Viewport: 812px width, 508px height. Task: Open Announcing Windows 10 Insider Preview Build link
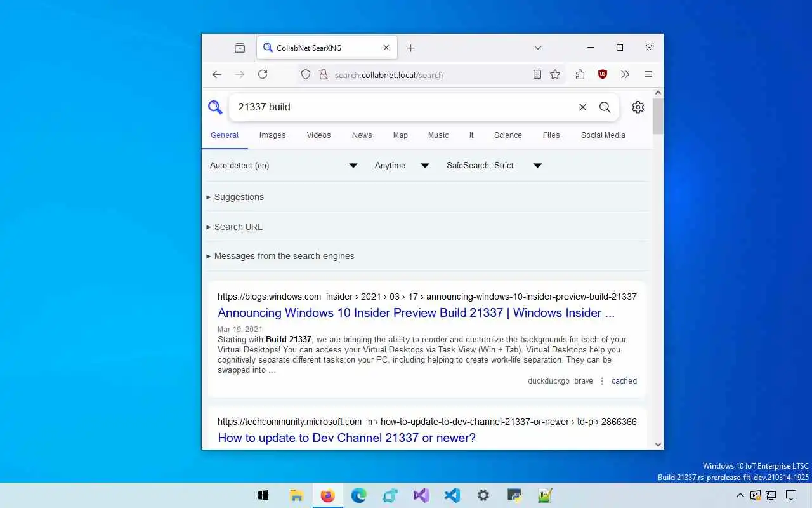tap(416, 312)
